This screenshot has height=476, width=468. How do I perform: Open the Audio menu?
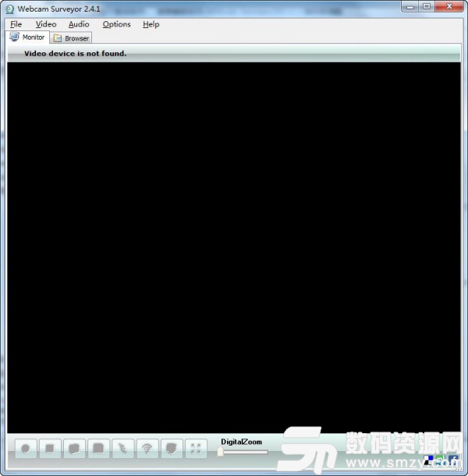pos(79,24)
